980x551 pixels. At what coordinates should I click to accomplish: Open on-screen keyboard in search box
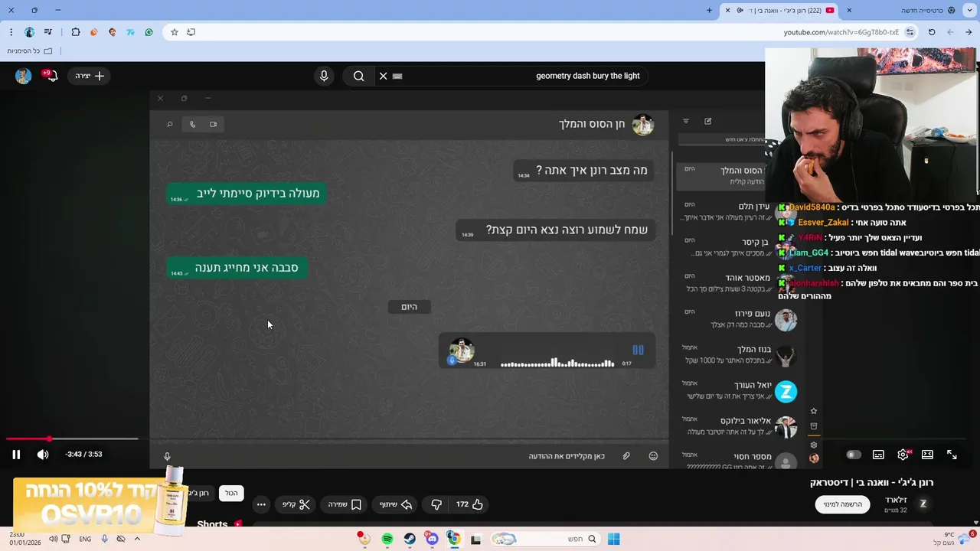397,76
